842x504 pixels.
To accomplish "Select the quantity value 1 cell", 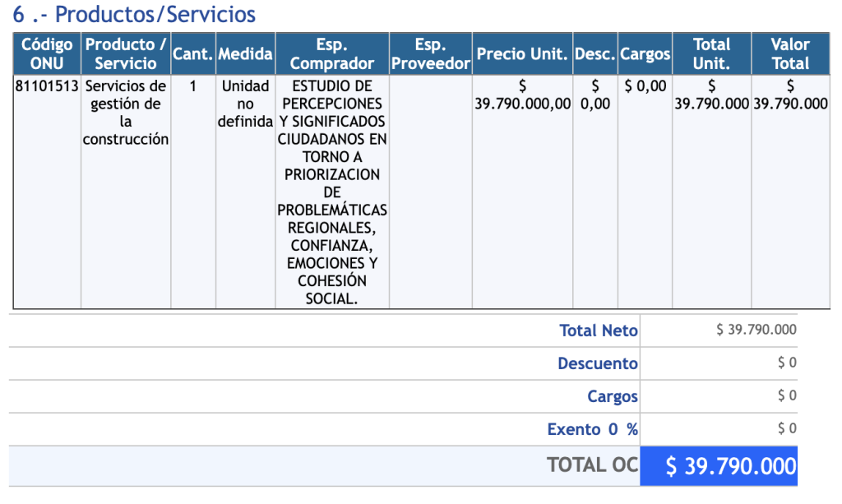I will (193, 86).
